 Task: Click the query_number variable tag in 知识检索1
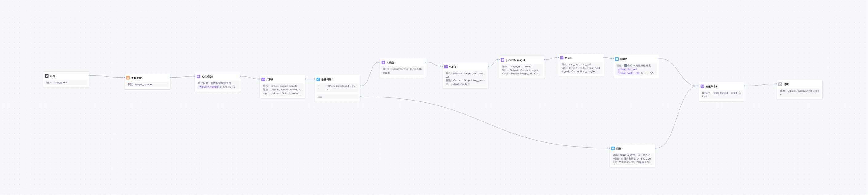point(209,87)
